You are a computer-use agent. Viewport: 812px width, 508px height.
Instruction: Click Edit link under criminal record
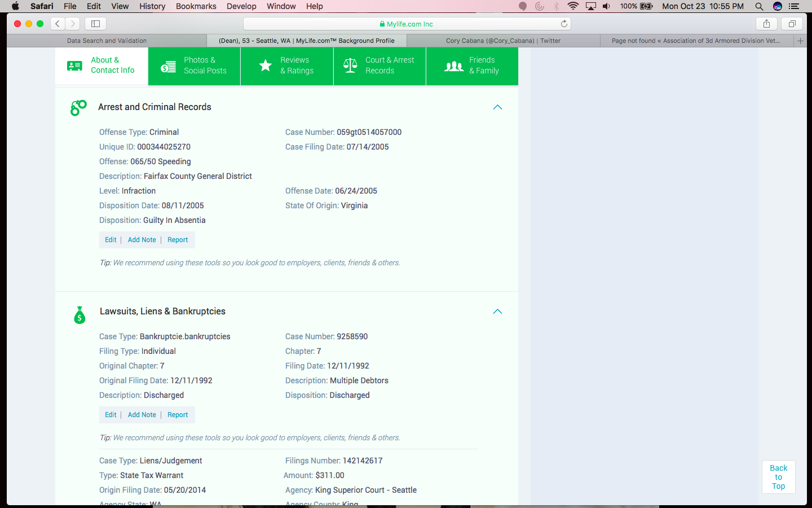(x=111, y=240)
